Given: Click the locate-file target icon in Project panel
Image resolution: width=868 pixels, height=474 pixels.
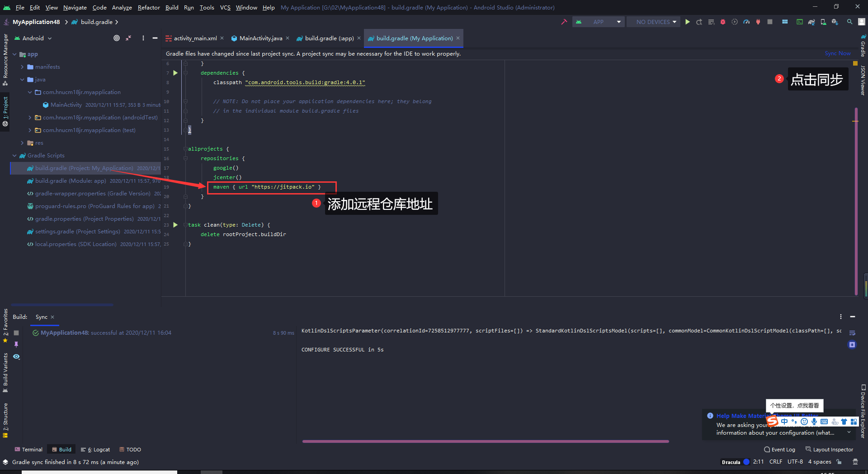Looking at the screenshot, I should pos(117,38).
